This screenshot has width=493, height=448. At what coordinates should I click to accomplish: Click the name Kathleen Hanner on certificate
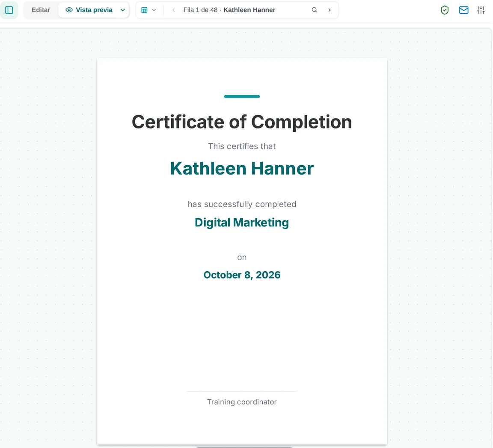click(242, 168)
